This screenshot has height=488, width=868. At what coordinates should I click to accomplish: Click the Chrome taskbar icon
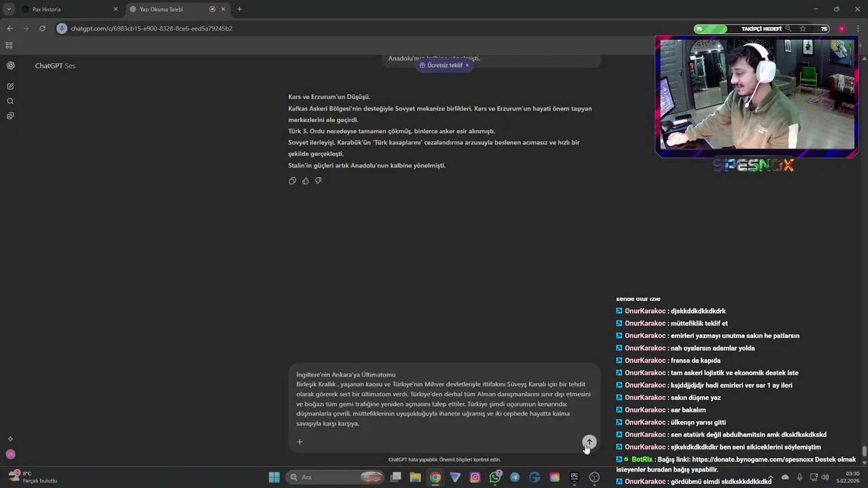click(435, 477)
